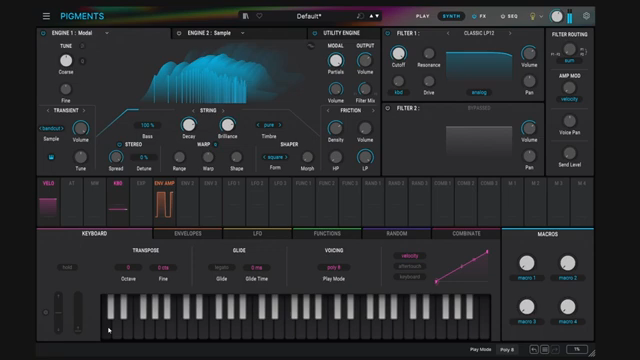
Task: Select previous Transient arrow
Action: click(48, 111)
